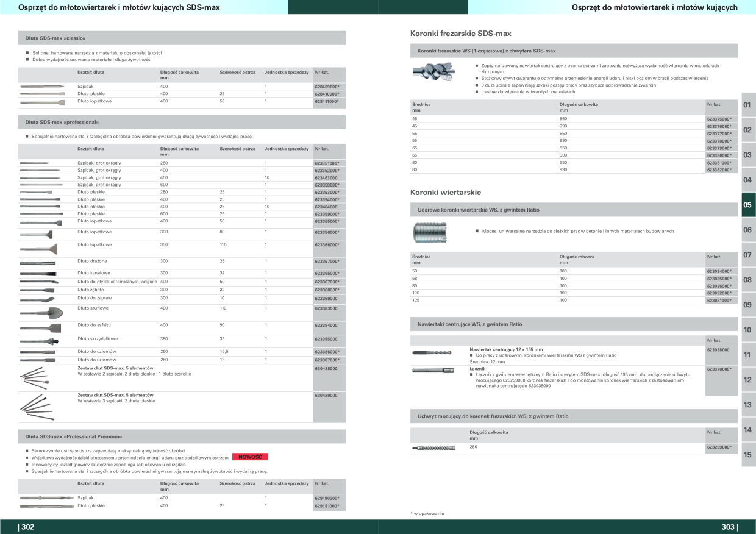
Task: Click the Dłuto drążone row label
Action: (x=93, y=261)
